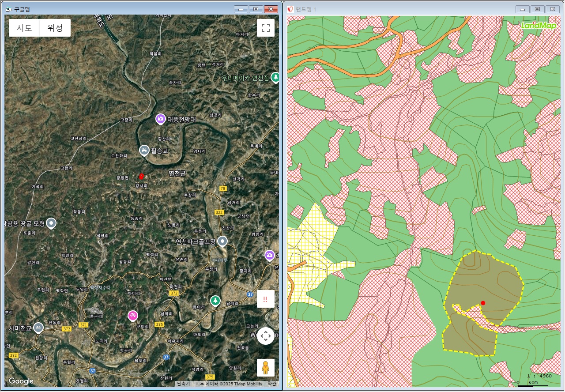565x392 pixels.
Task: Switch map type to 지도
Action: [x=24, y=28]
